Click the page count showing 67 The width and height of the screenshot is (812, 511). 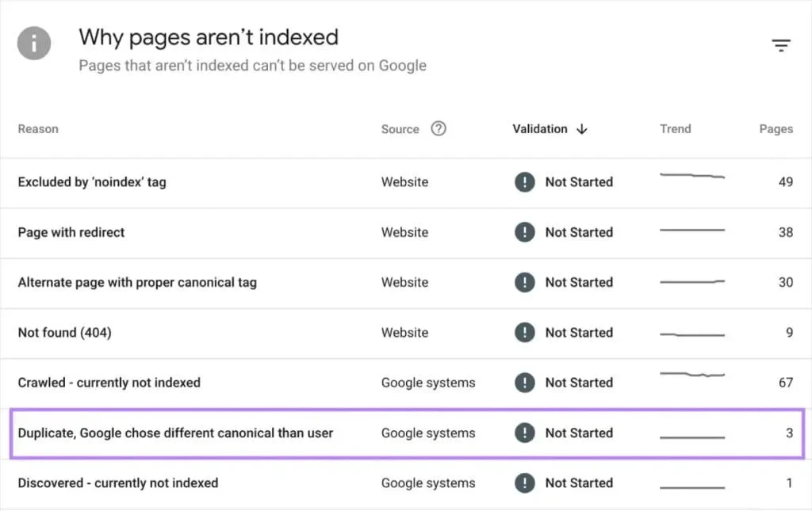coord(786,383)
